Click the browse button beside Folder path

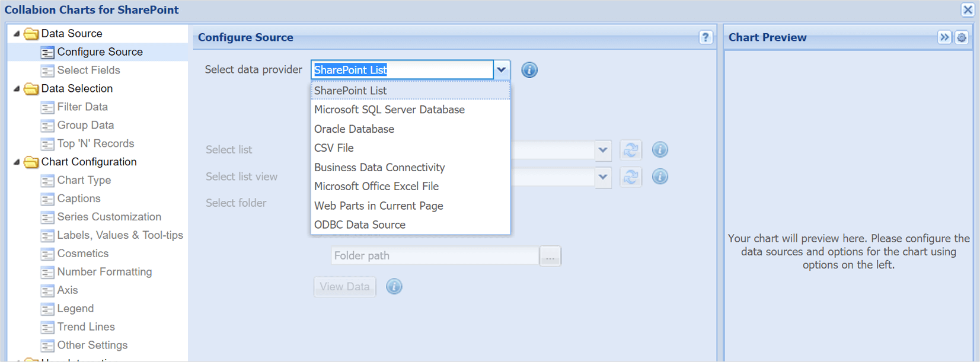pos(550,257)
